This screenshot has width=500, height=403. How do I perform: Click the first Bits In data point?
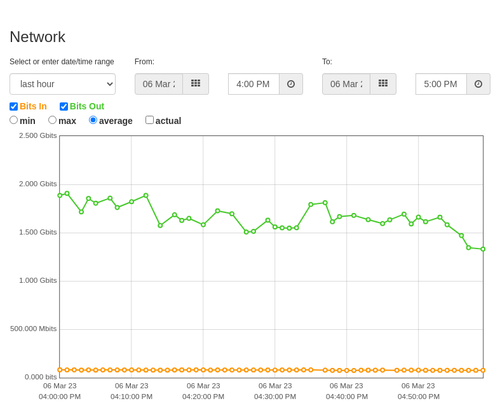pyautogui.click(x=60, y=370)
